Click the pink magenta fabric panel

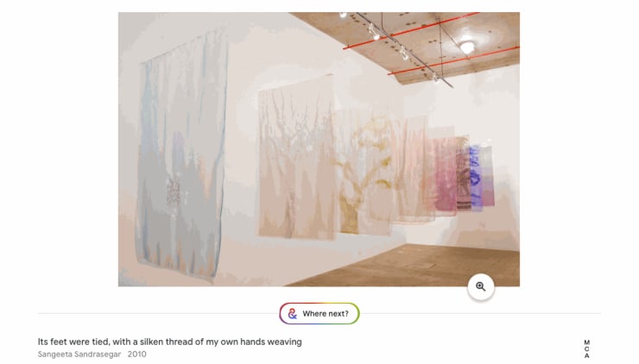click(x=445, y=175)
